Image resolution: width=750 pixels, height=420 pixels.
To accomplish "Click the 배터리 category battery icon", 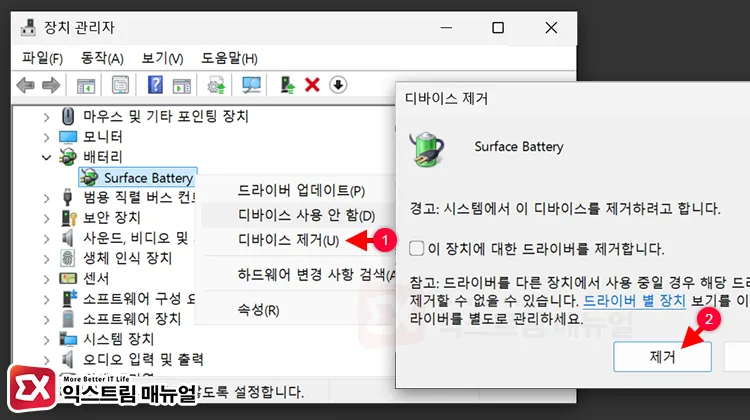I will click(x=67, y=157).
